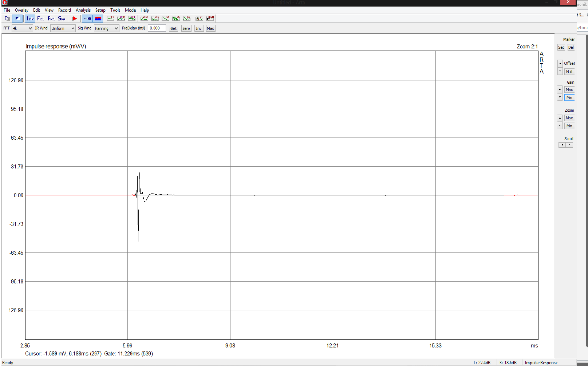The width and height of the screenshot is (588, 366).
Task: Open the STI speech index icon
Action: pos(200,19)
